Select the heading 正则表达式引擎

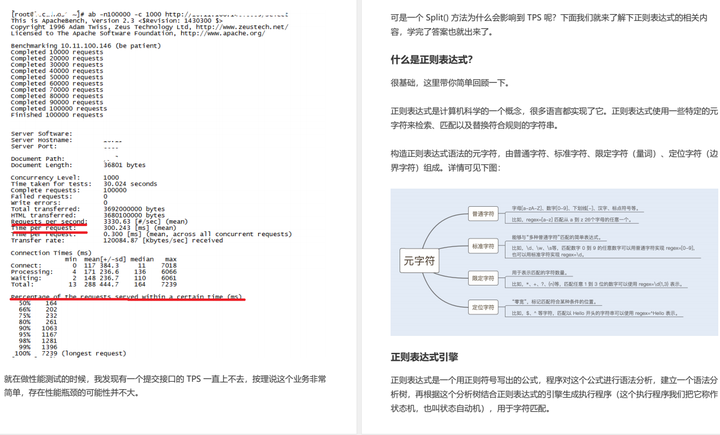[424, 357]
